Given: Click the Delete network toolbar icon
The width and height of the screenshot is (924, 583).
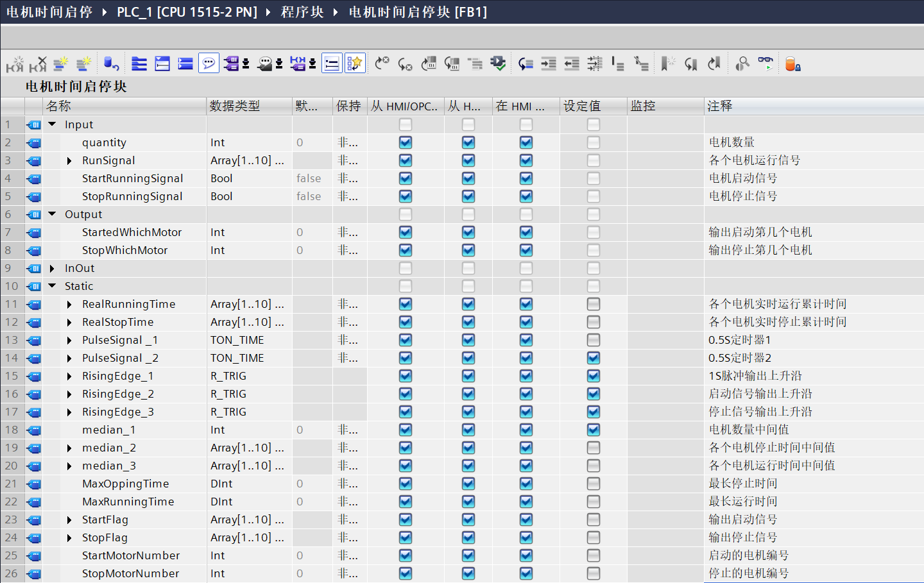Looking at the screenshot, I should coord(38,64).
